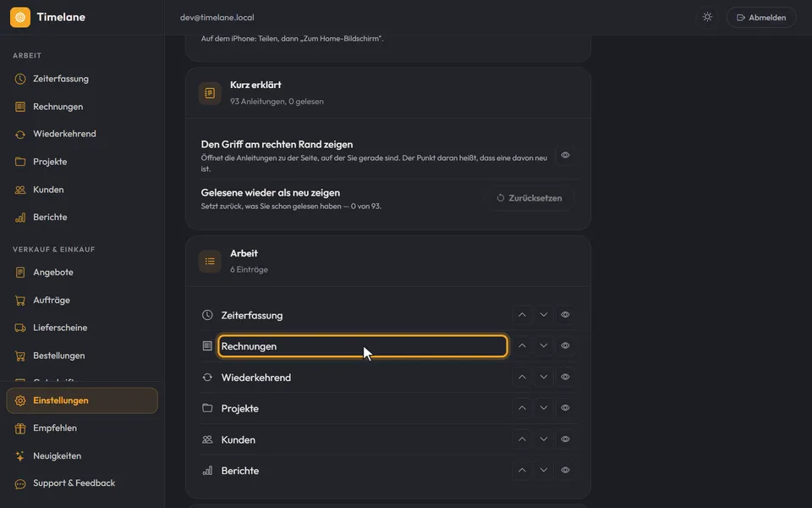Move Zeiterfassung entry down
812x508 pixels.
click(x=543, y=315)
